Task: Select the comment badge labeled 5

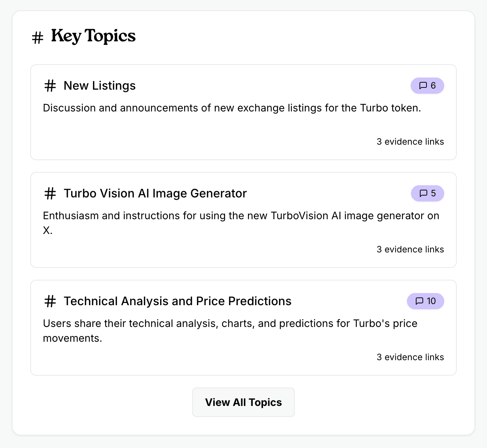Action: pyautogui.click(x=427, y=193)
